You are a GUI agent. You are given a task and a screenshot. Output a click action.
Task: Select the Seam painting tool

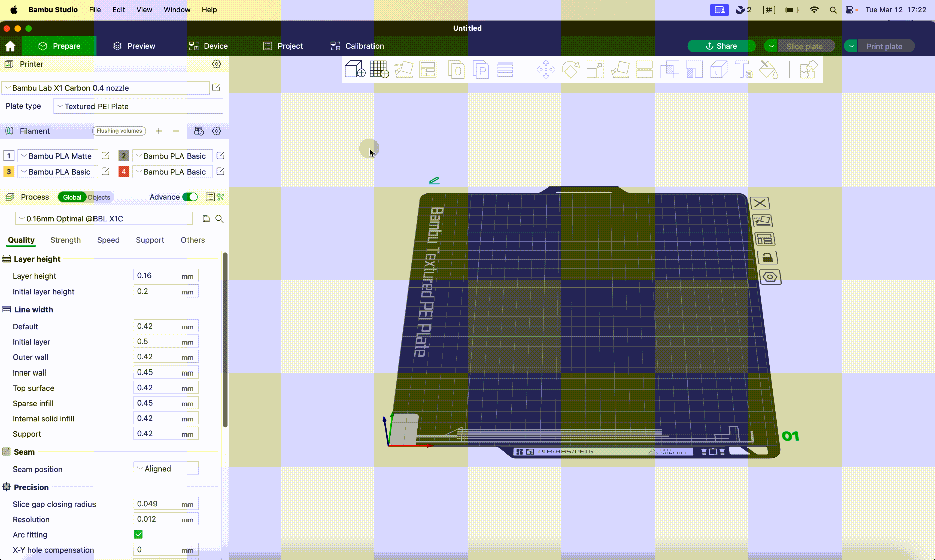point(719,69)
